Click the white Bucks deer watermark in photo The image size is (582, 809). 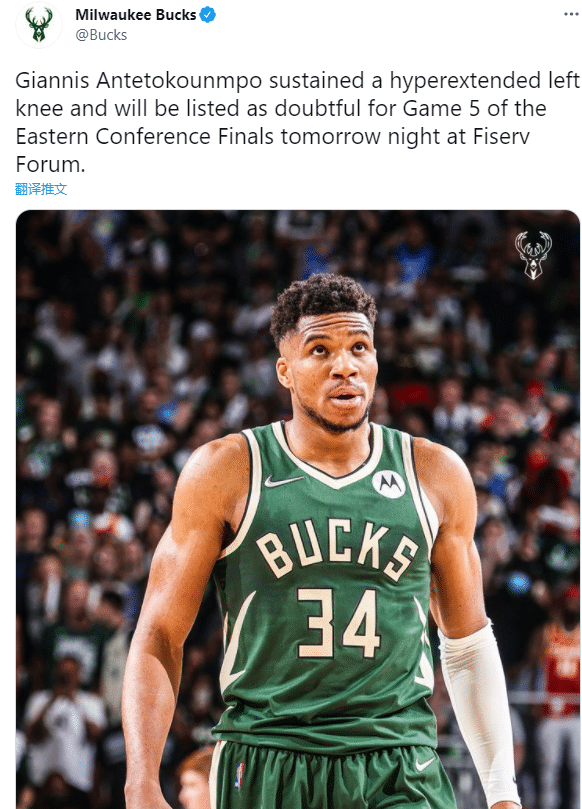coord(534,255)
